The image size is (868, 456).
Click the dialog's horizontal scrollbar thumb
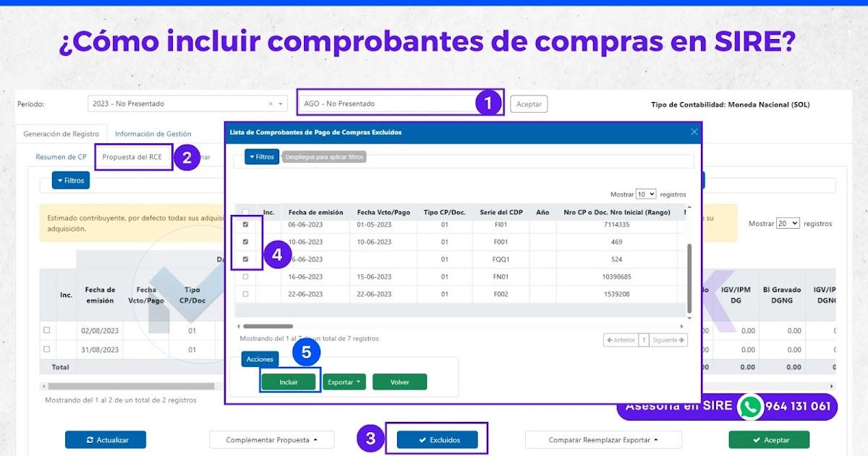tap(268, 326)
